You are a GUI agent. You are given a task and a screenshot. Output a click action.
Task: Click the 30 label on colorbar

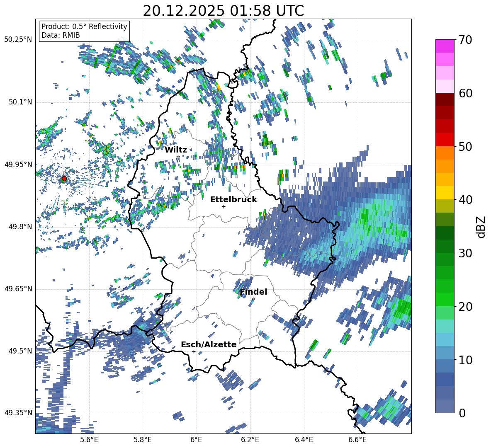pos(465,253)
